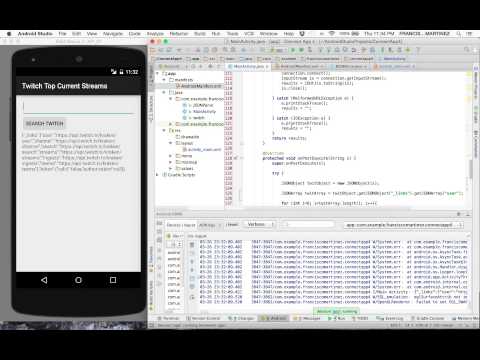
Task: Open the Event Log tool window tab
Action: point(390,318)
